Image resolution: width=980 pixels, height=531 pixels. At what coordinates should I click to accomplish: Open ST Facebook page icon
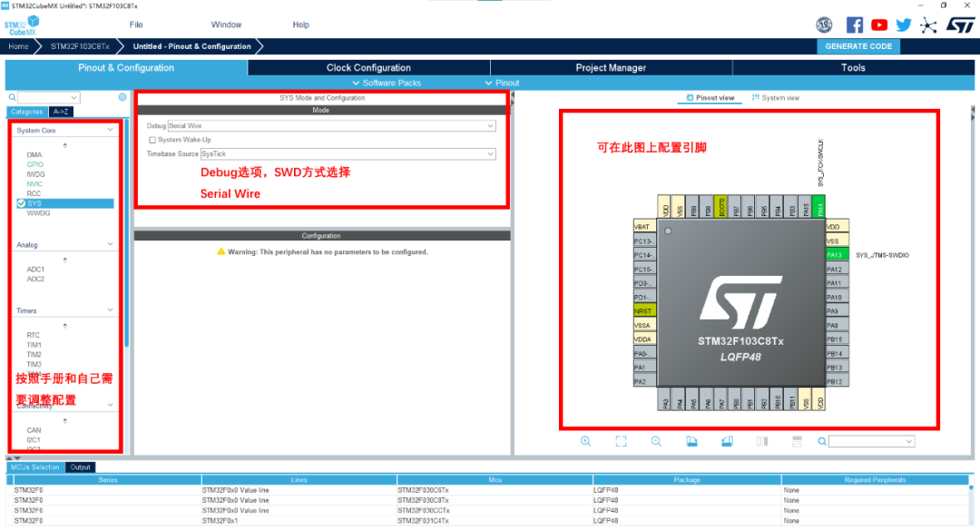click(x=855, y=25)
